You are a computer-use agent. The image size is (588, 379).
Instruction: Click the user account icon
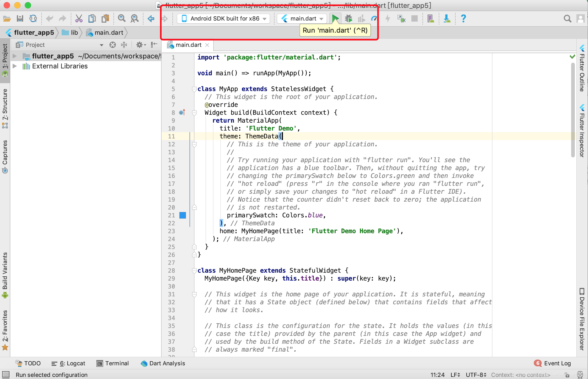[580, 18]
